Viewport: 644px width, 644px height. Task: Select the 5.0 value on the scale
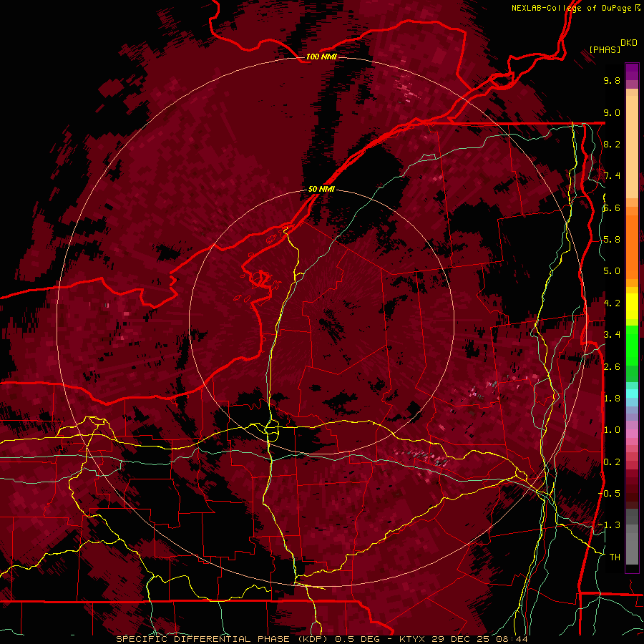(x=612, y=271)
